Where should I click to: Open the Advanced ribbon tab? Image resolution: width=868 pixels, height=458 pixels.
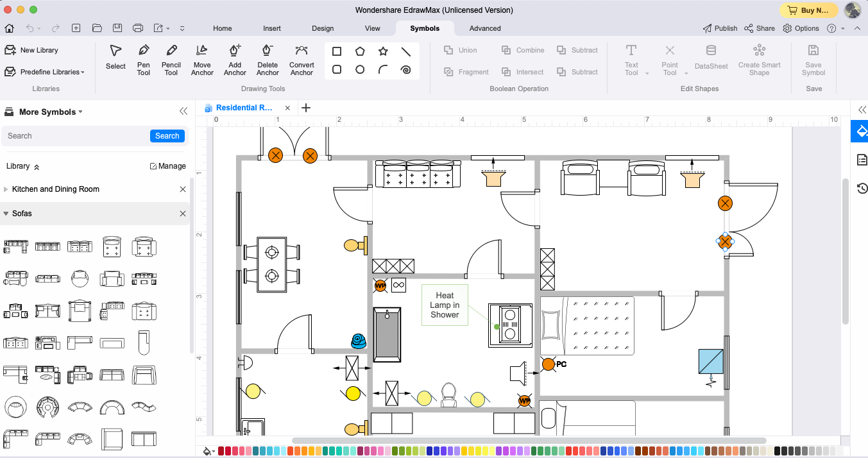(485, 28)
